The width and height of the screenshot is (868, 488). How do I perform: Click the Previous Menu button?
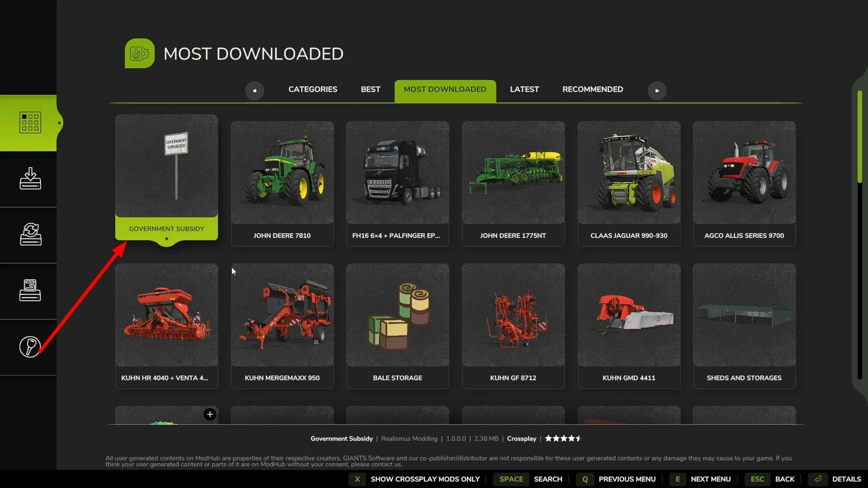pyautogui.click(x=627, y=479)
